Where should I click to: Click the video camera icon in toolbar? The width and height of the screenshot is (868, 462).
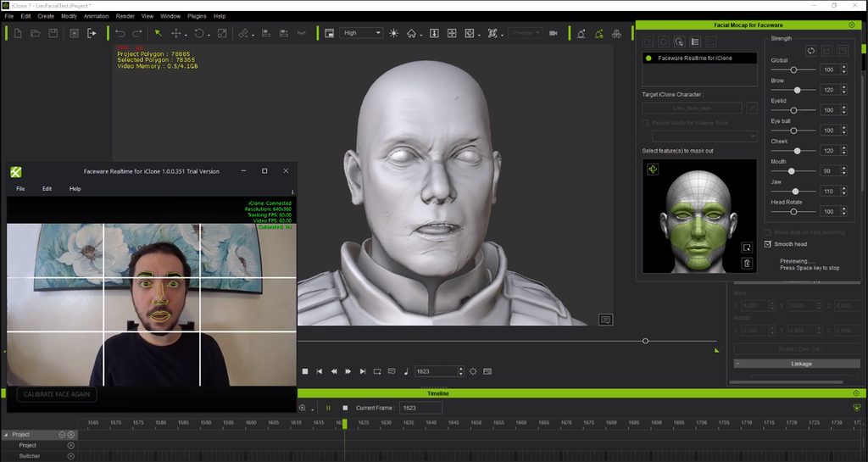point(554,33)
